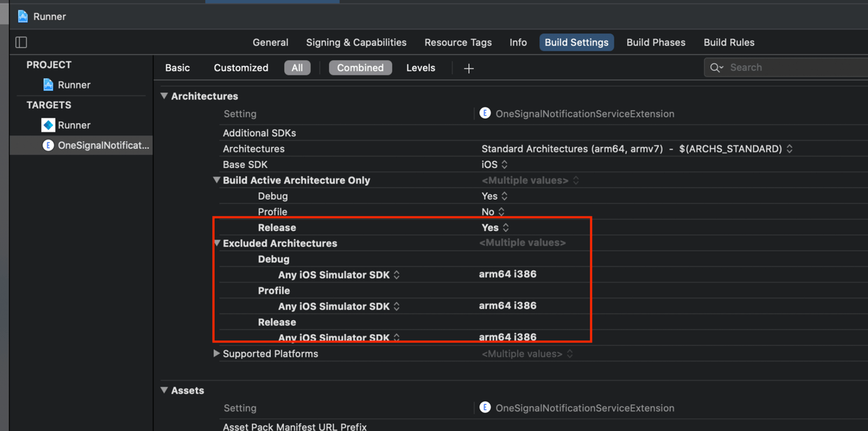Collapse the Assets section
The height and width of the screenshot is (431, 868).
[165, 390]
